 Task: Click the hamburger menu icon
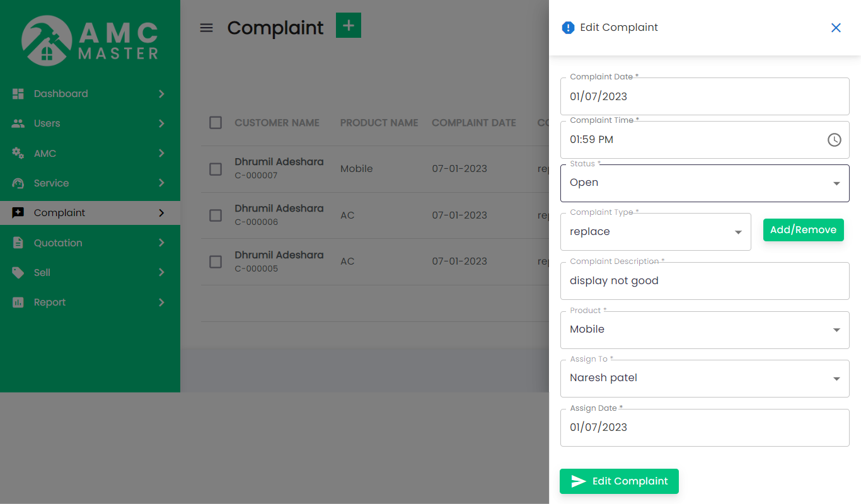pyautogui.click(x=206, y=28)
